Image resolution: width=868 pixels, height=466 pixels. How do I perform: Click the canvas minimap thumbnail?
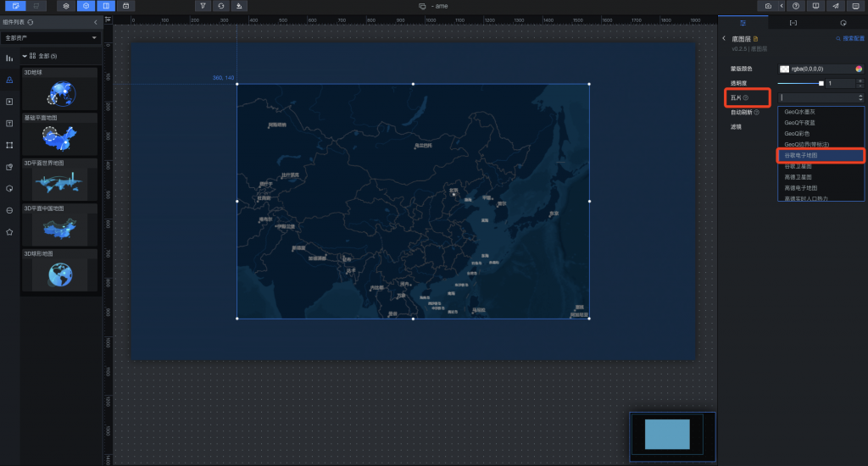pos(672,436)
